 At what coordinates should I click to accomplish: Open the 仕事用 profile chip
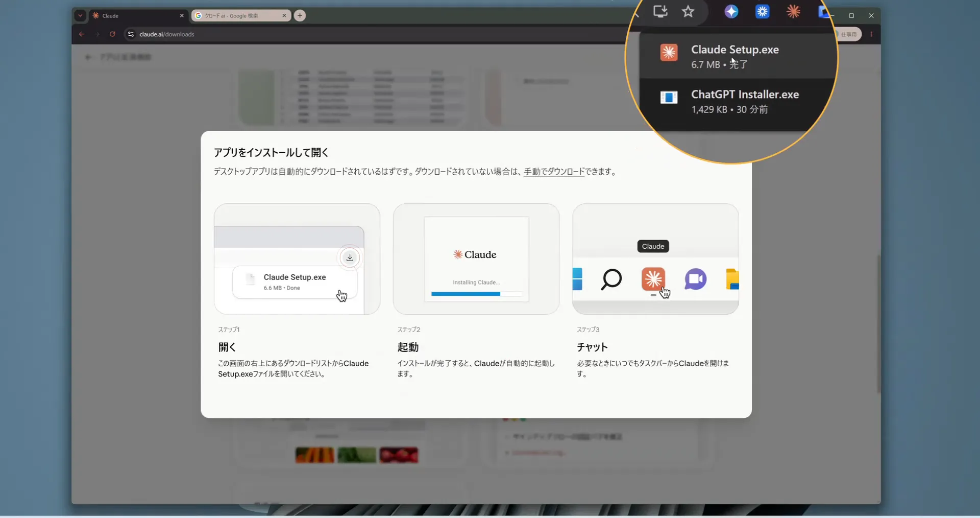point(848,34)
